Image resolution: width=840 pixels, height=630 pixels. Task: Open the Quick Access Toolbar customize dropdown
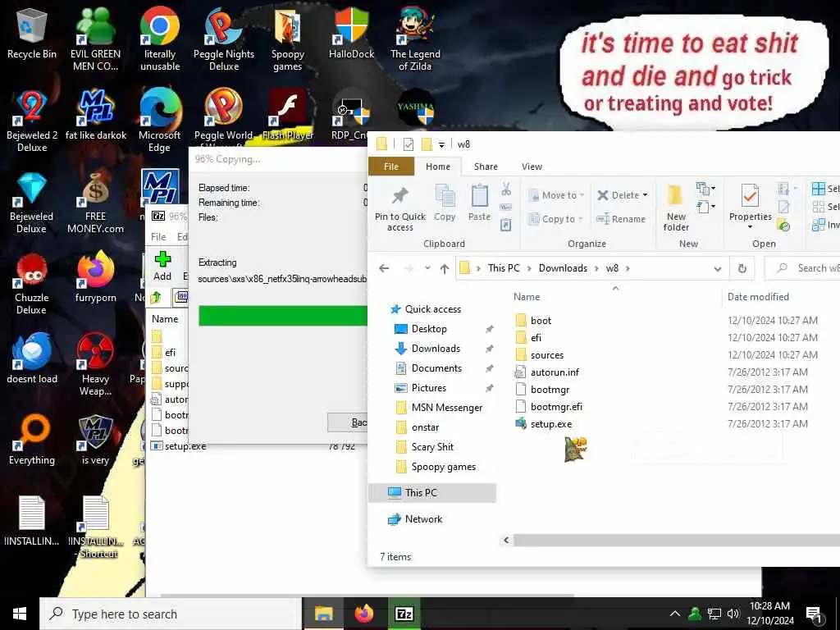point(441,144)
